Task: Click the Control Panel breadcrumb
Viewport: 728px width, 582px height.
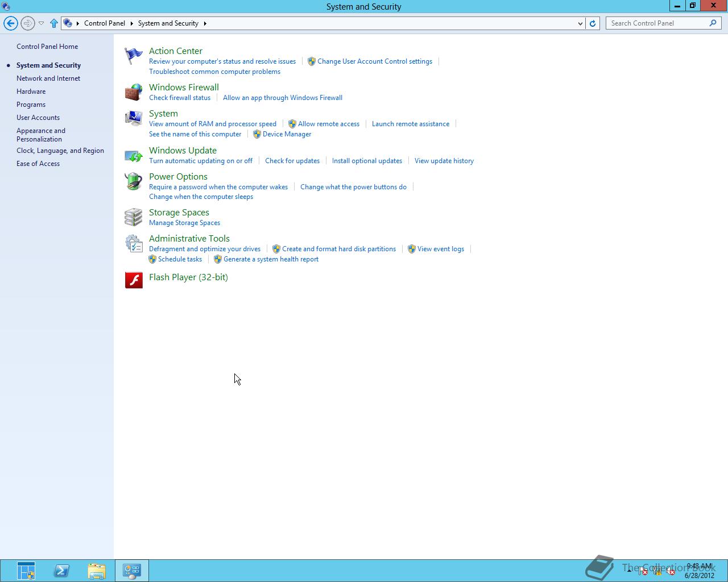Action: (x=105, y=23)
